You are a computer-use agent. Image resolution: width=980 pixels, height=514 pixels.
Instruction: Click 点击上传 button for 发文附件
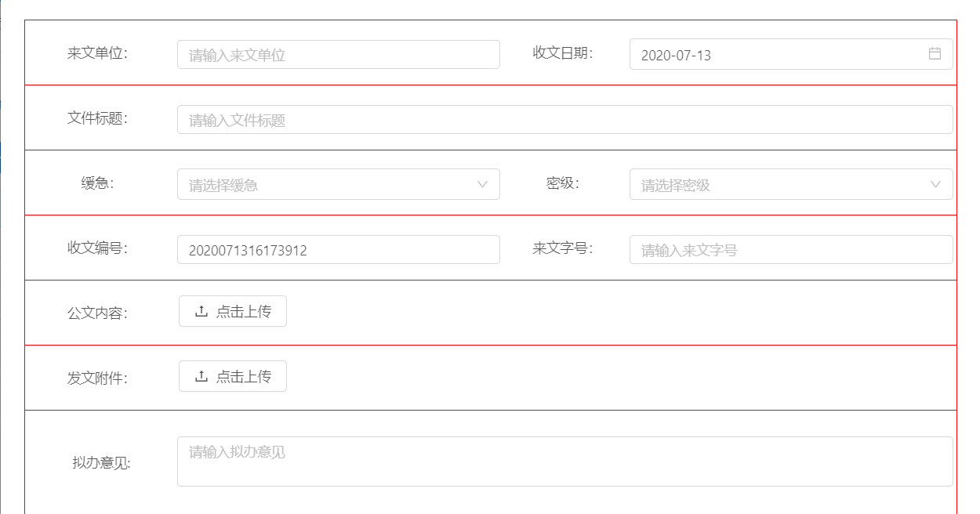(233, 376)
